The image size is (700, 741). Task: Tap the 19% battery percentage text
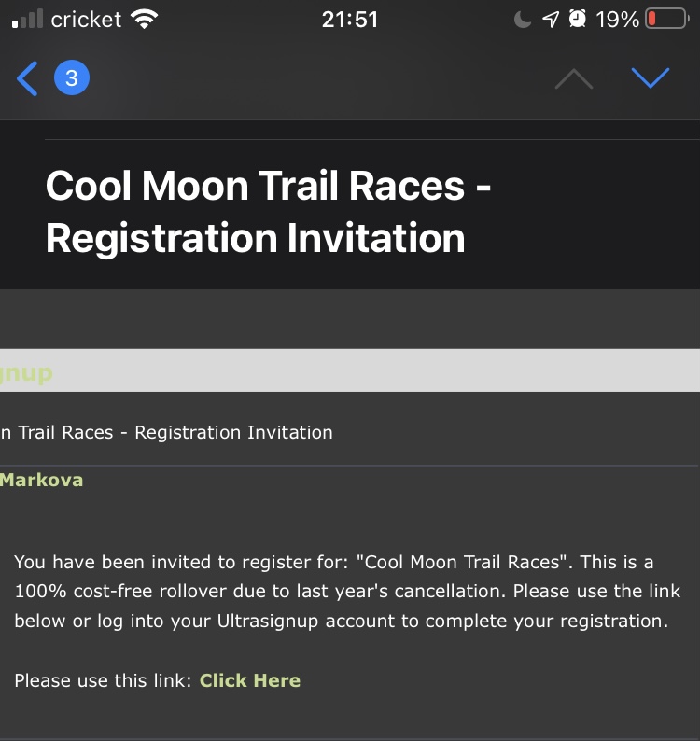point(618,20)
